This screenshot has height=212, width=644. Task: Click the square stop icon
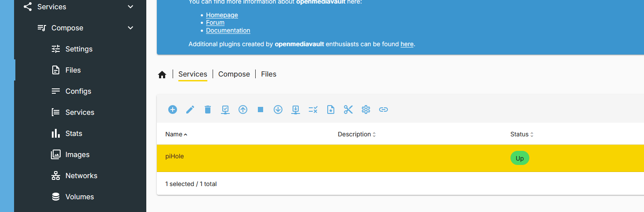(260, 110)
